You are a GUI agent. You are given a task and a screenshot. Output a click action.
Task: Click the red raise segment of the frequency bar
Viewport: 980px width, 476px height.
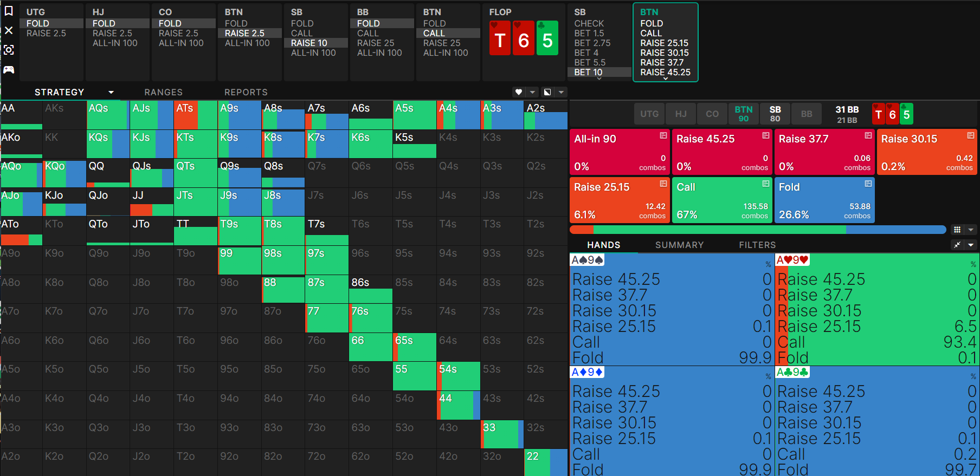[x=582, y=230]
